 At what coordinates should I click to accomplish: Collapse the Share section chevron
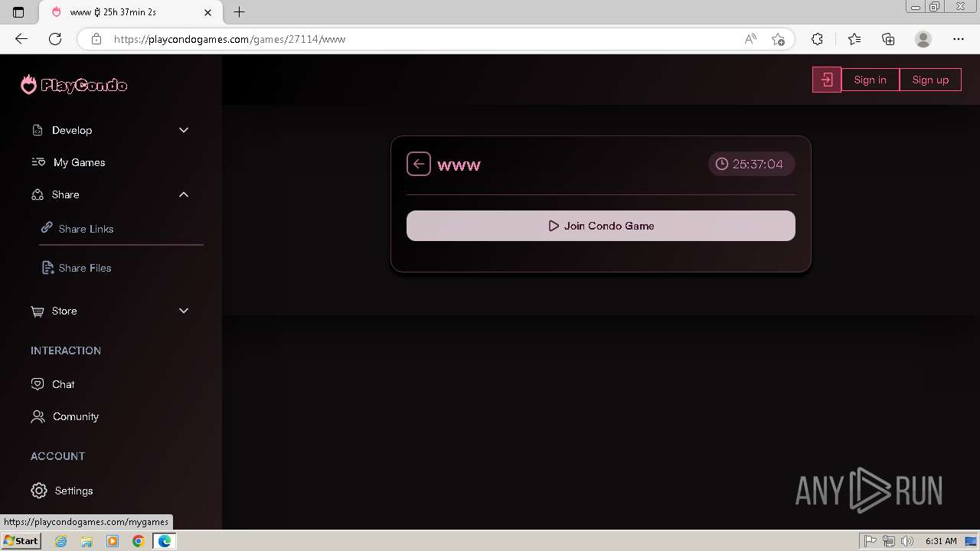[184, 194]
